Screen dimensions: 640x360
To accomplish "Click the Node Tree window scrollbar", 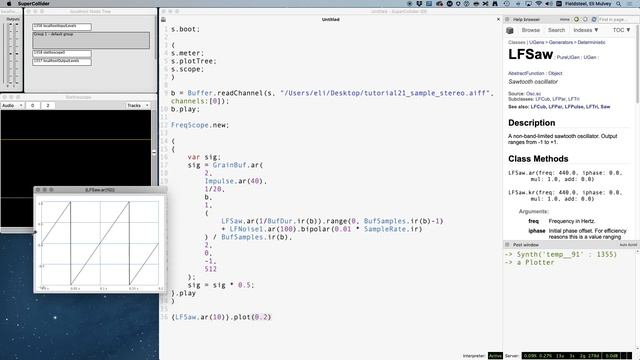I will pyautogui.click(x=155, y=39).
